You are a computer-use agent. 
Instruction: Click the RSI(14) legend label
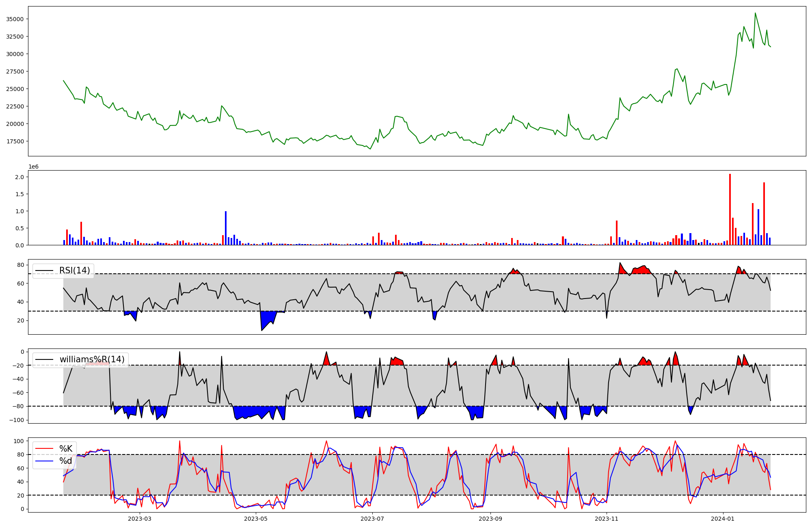(x=75, y=270)
